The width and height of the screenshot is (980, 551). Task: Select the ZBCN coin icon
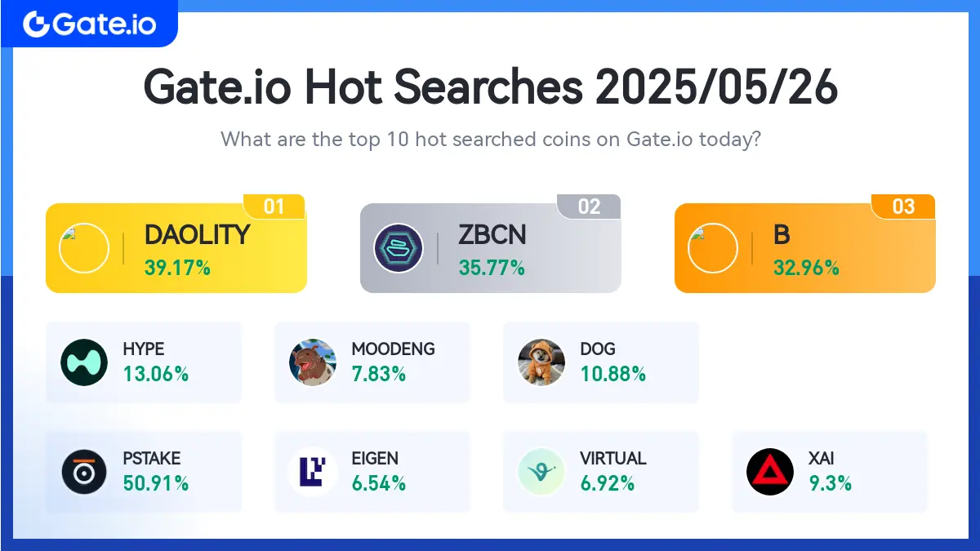[x=398, y=247]
